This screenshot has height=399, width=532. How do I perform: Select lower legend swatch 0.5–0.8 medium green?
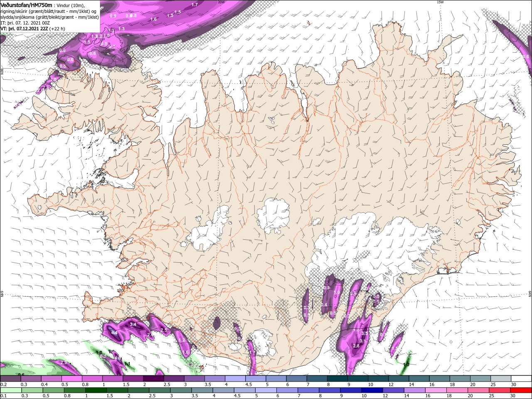(53, 390)
